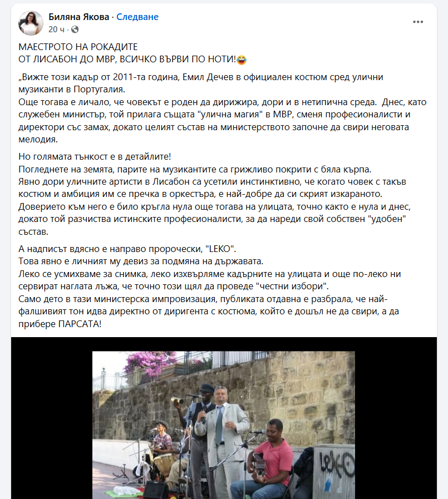
Task: Open the author name Биляна Якова
Action: [78, 17]
